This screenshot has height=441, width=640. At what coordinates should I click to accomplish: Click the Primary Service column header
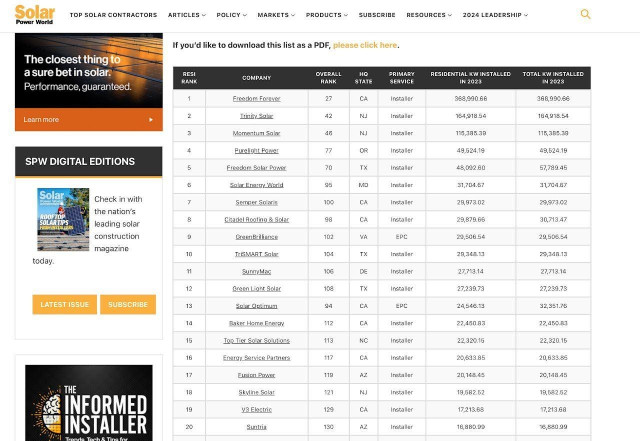point(401,78)
